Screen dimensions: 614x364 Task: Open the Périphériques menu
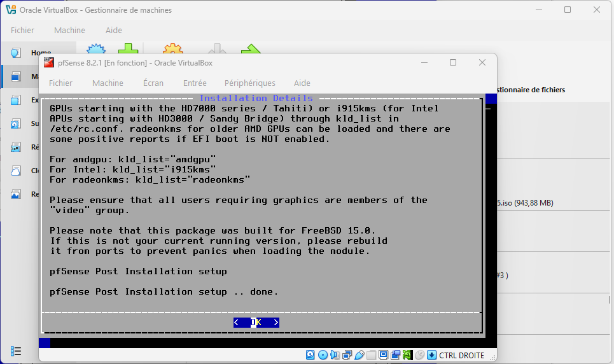pos(249,83)
